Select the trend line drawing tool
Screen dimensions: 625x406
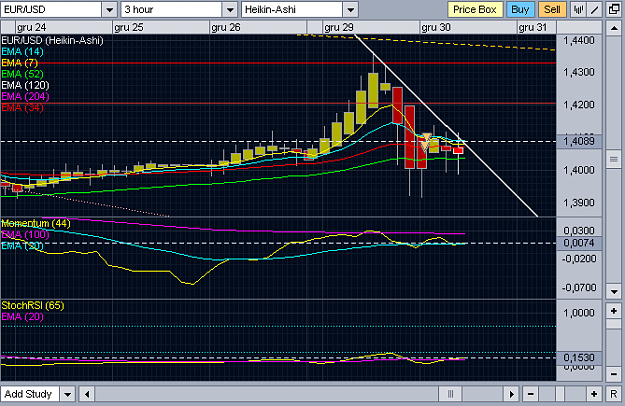pos(594,10)
